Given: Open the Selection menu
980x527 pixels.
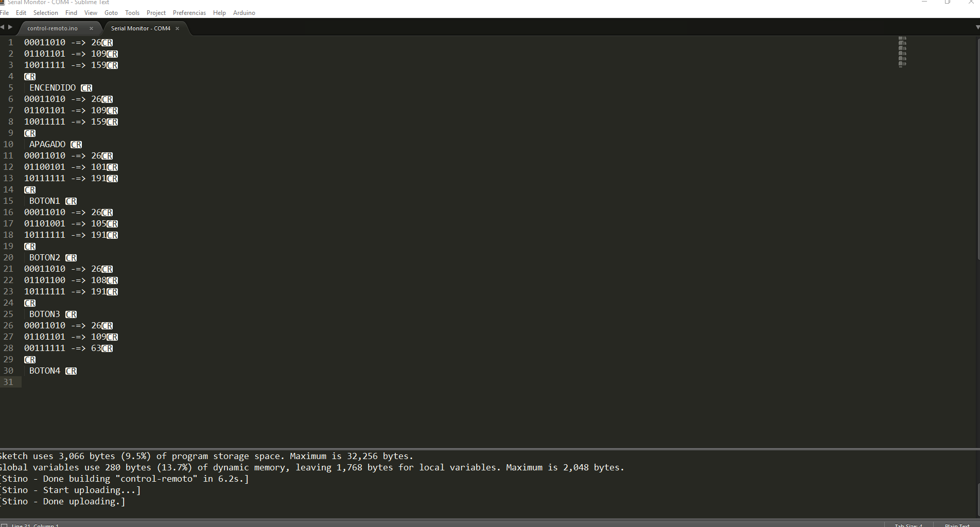Looking at the screenshot, I should (45, 12).
